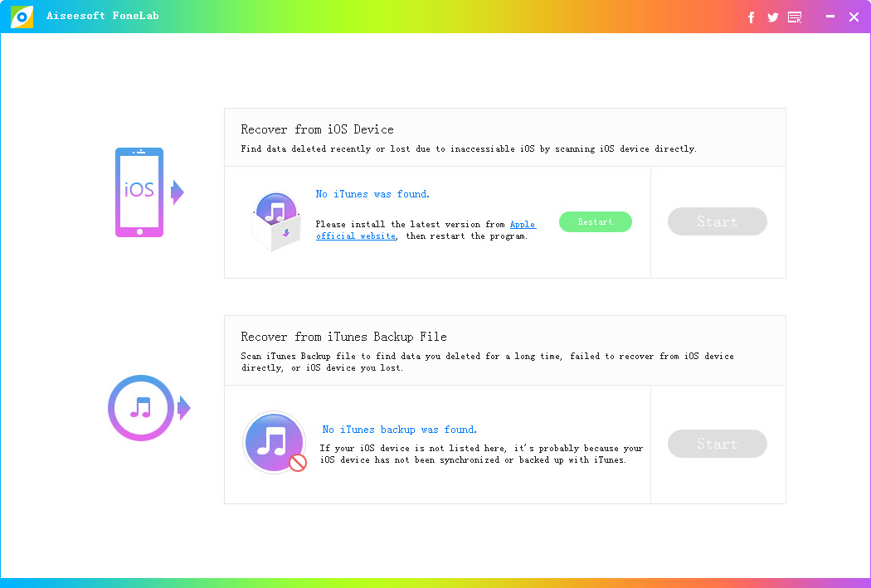Open the feedback menu icon in title bar

tap(795, 17)
